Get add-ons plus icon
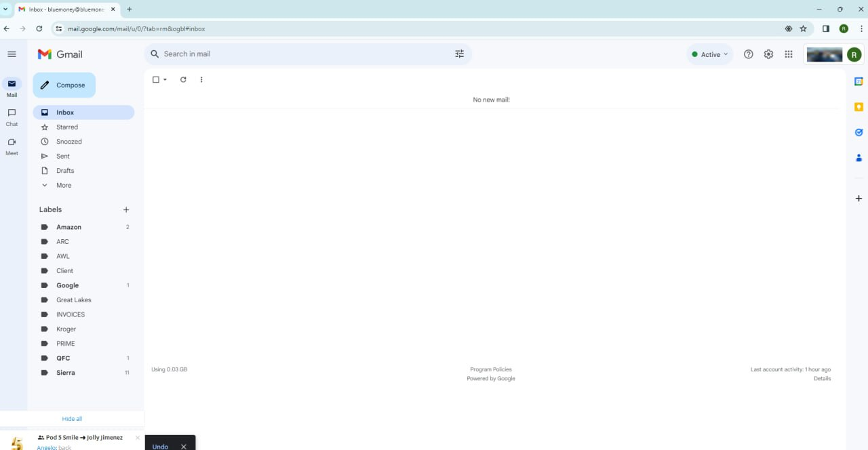Image resolution: width=868 pixels, height=450 pixels. 859,199
